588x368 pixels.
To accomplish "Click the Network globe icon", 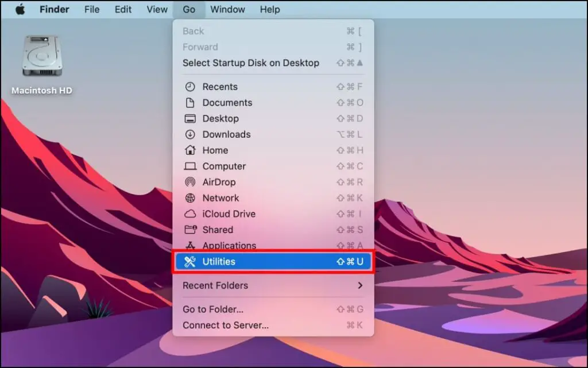I will (190, 198).
